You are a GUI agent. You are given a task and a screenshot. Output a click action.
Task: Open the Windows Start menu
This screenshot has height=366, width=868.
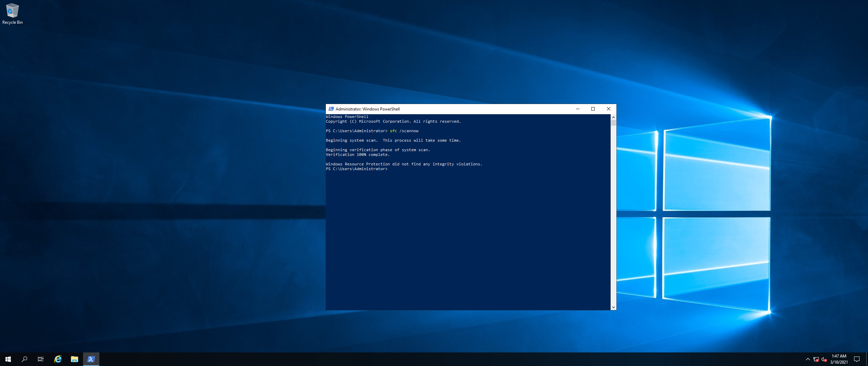click(8, 359)
